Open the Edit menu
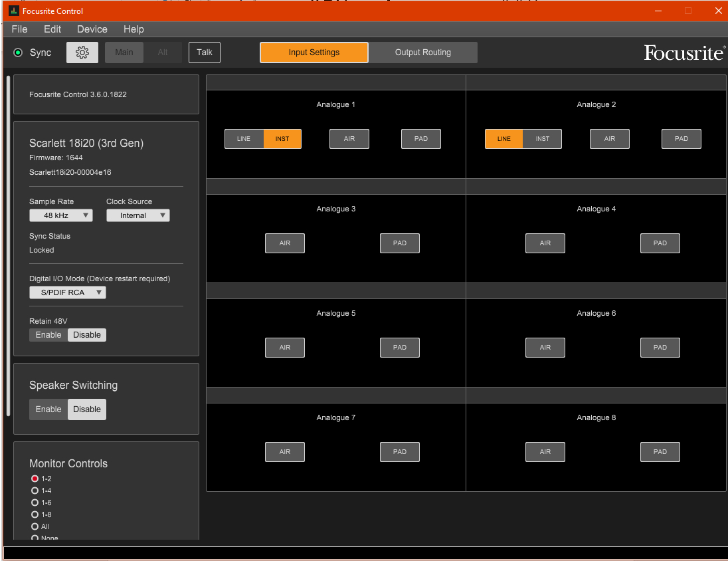This screenshot has width=728, height=563. click(x=52, y=29)
